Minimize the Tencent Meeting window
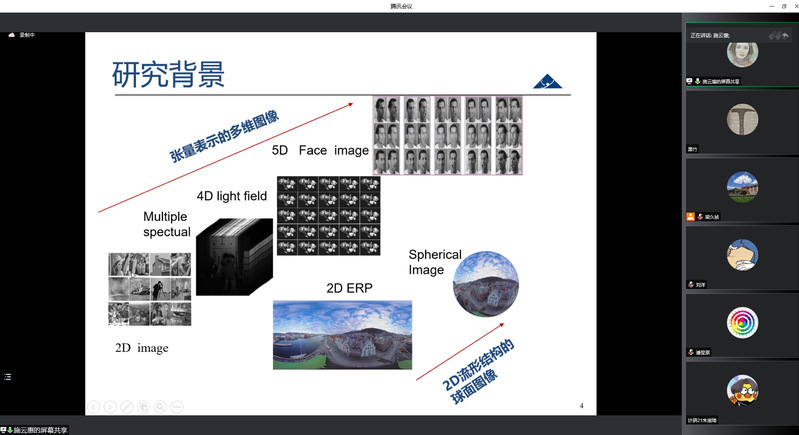Image resolution: width=799 pixels, height=435 pixels. [x=771, y=6]
